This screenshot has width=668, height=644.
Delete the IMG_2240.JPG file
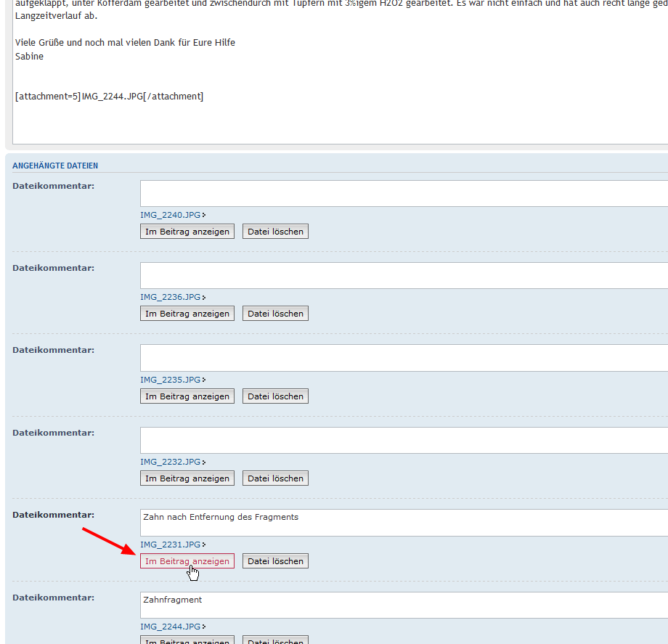click(x=275, y=232)
